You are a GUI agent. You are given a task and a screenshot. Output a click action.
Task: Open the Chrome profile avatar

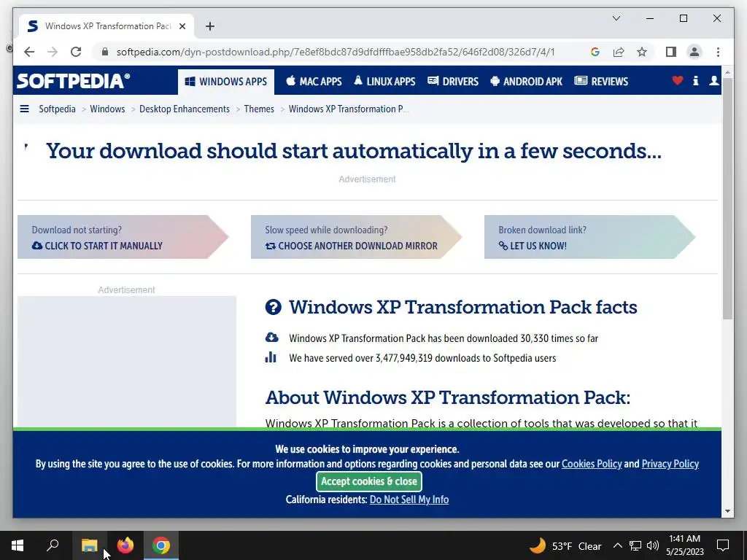[x=694, y=52]
